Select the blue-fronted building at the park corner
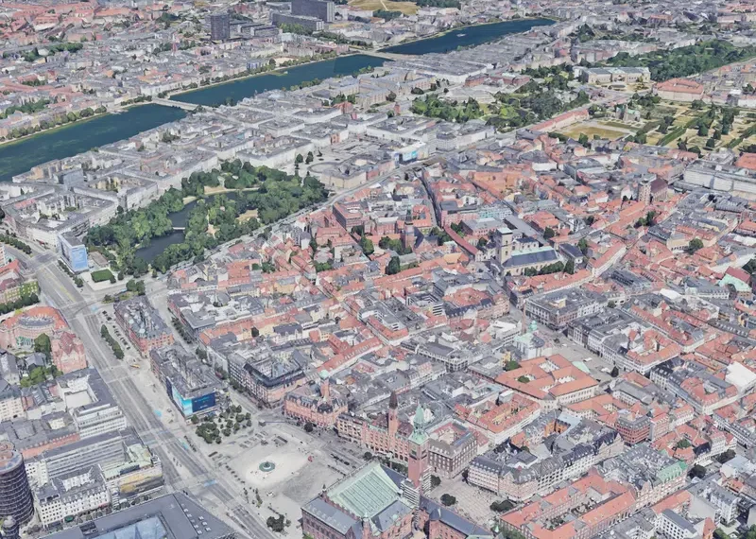Image resolution: width=756 pixels, height=539 pixels. 74,252
